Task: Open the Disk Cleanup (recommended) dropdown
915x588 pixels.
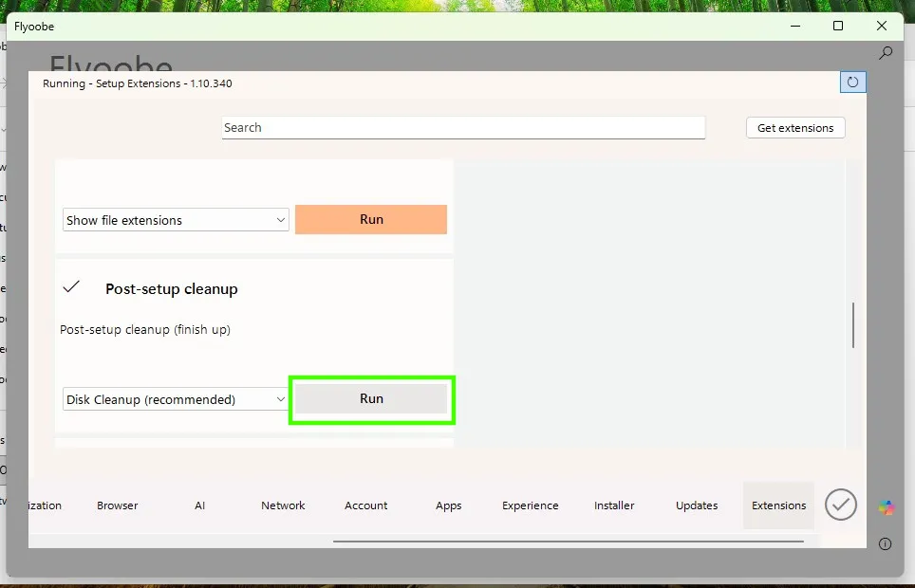Action: (x=175, y=398)
